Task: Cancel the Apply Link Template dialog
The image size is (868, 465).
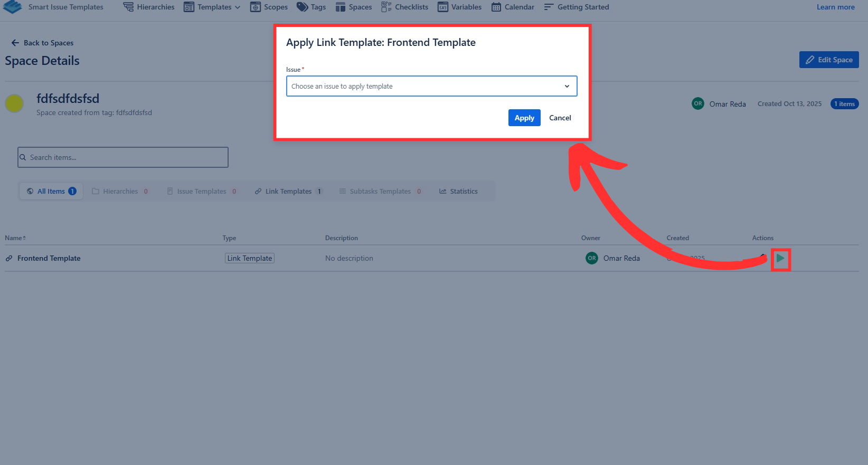Action: 560,118
